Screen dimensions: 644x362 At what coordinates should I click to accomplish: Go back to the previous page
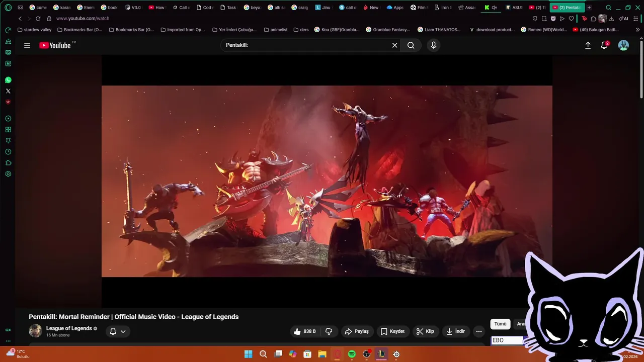pyautogui.click(x=20, y=19)
